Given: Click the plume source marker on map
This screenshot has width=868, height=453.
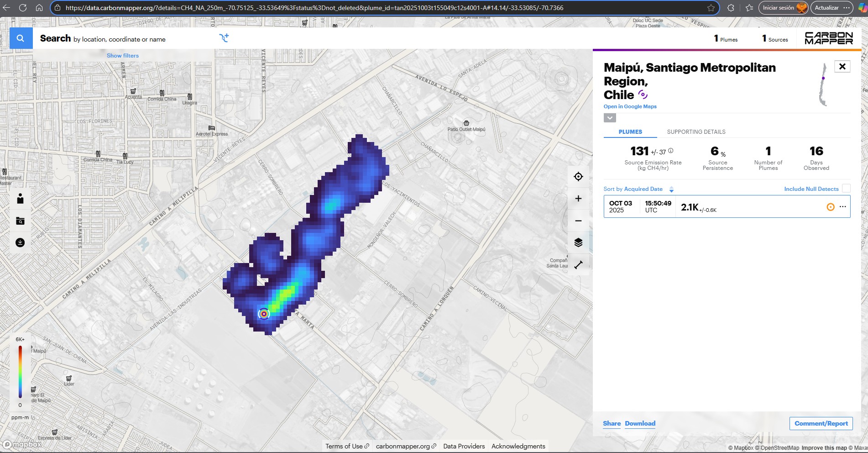Looking at the screenshot, I should 264,314.
